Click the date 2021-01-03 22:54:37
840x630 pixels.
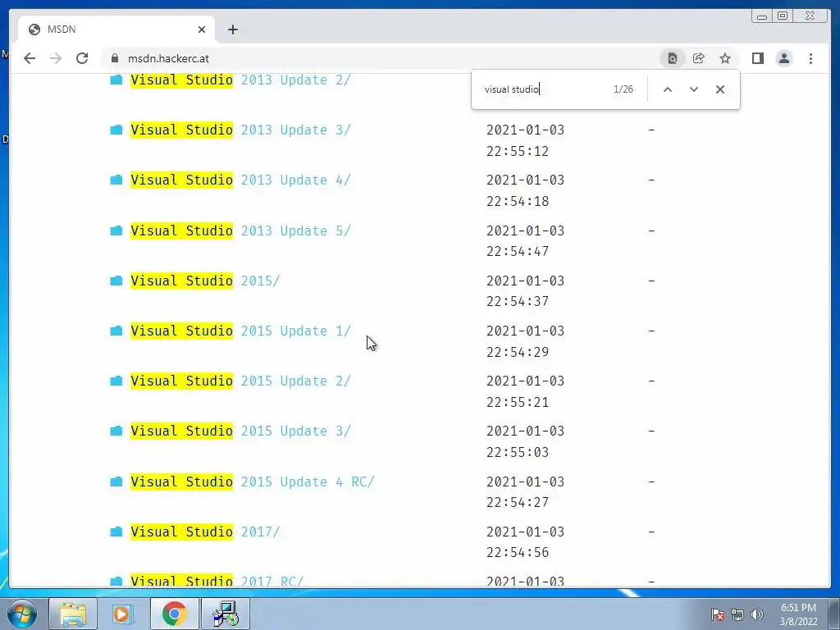526,291
